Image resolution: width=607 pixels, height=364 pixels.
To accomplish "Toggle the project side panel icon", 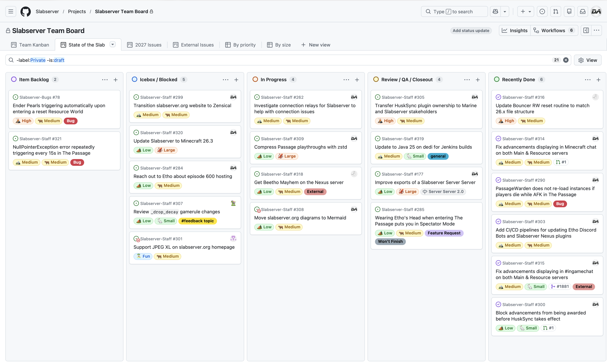I will 586,30.
